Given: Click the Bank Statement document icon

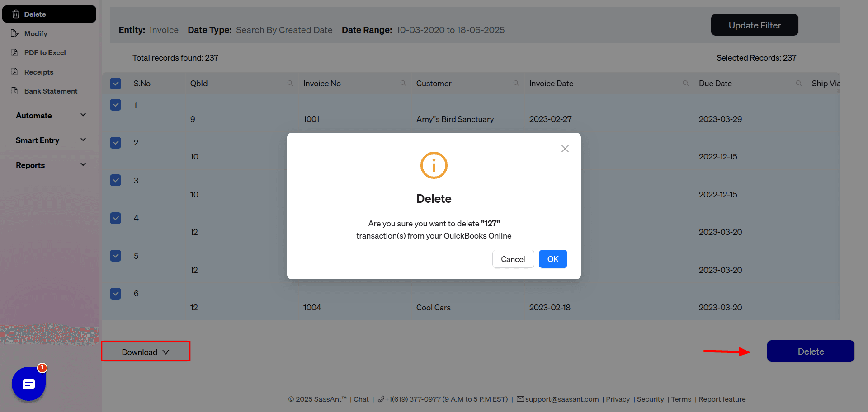Looking at the screenshot, I should [15, 91].
